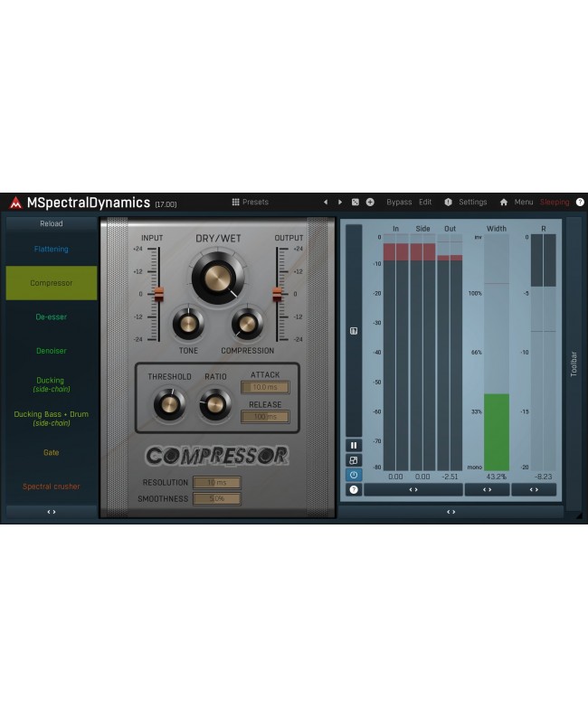
Task: Click the Out meter value -2.51
Action: pyautogui.click(x=450, y=477)
